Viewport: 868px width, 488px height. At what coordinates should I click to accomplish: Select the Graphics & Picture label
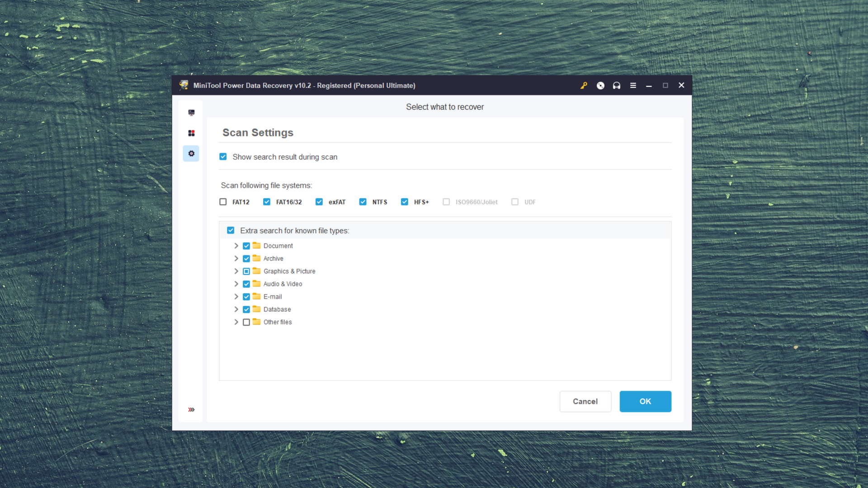289,271
